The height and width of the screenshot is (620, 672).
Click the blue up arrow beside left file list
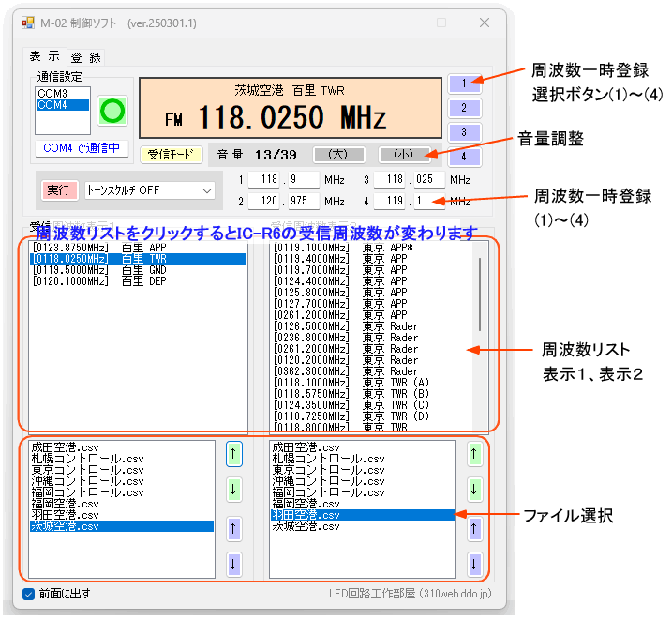[233, 529]
